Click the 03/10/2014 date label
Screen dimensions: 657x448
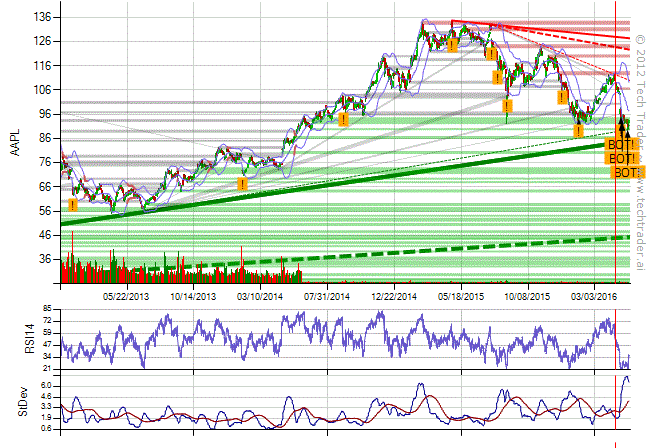[260, 296]
